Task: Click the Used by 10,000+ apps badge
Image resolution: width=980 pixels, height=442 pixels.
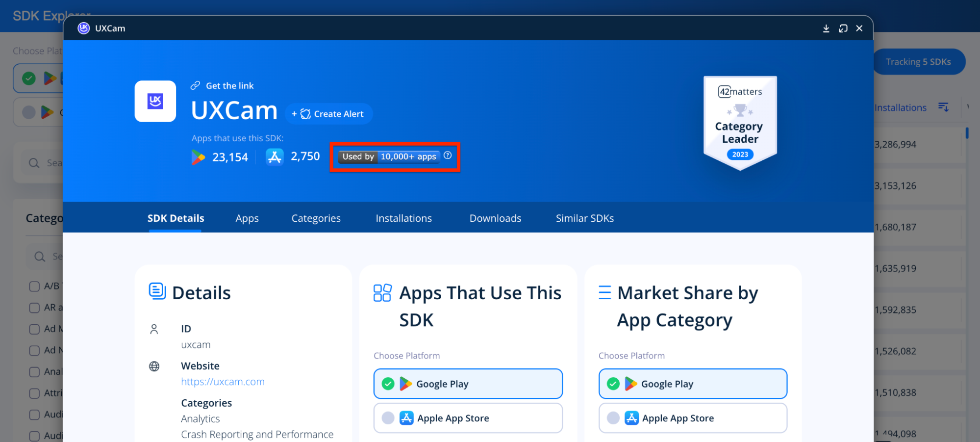Action: click(389, 156)
